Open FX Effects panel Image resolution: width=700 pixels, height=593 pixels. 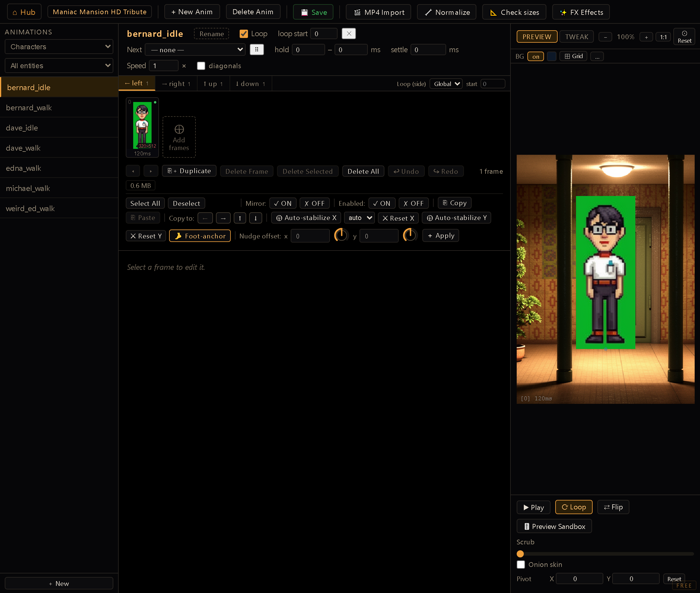[581, 12]
